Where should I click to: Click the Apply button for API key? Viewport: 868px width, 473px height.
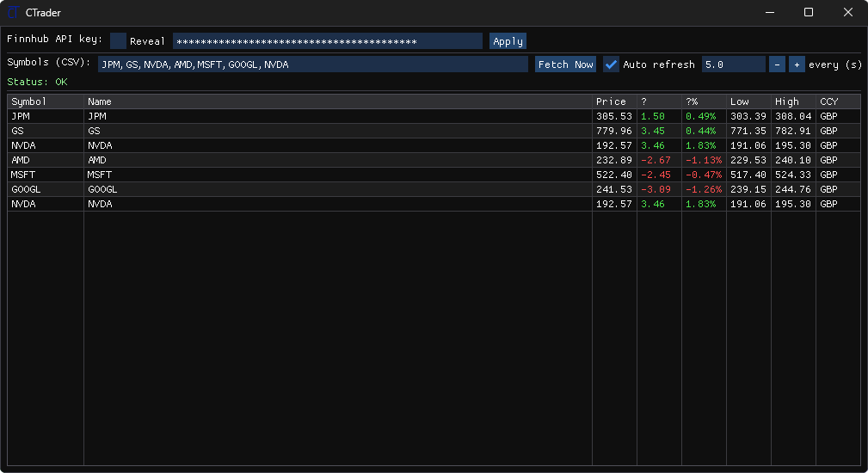point(508,41)
